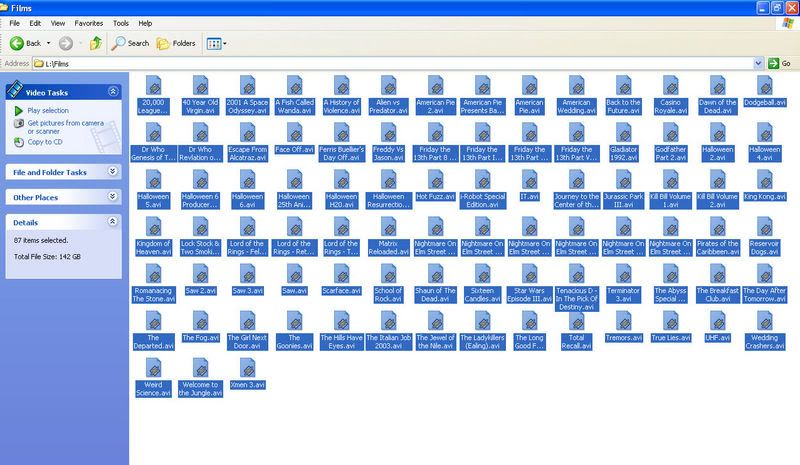Screen dimensions: 800x465
Task: Click Star Wars Episode III.avi file name
Action: (x=530, y=295)
